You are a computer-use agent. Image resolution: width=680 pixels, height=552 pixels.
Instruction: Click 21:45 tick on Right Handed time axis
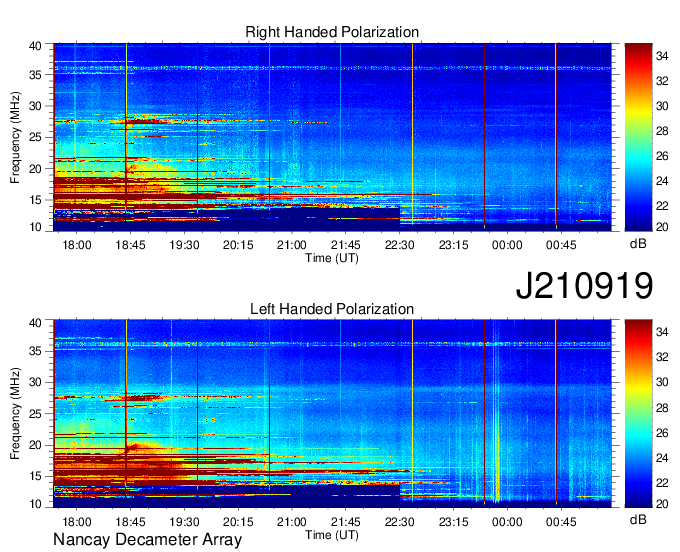tap(346, 245)
